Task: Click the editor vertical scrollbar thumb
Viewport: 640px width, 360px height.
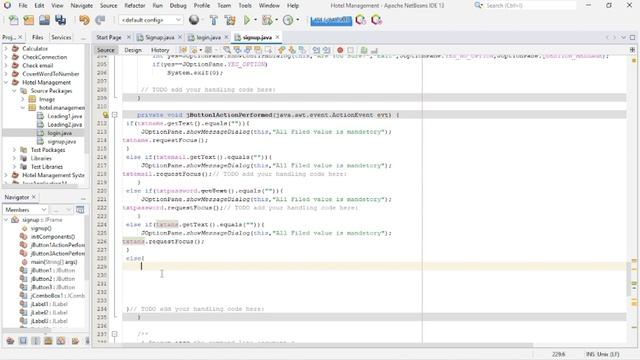Action: point(629,278)
